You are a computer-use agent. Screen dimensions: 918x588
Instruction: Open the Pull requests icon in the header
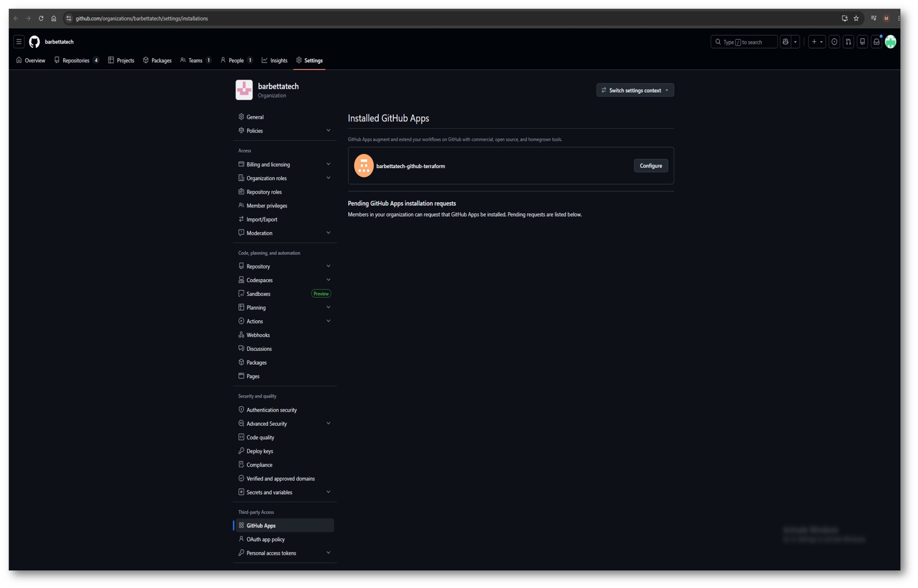click(848, 42)
